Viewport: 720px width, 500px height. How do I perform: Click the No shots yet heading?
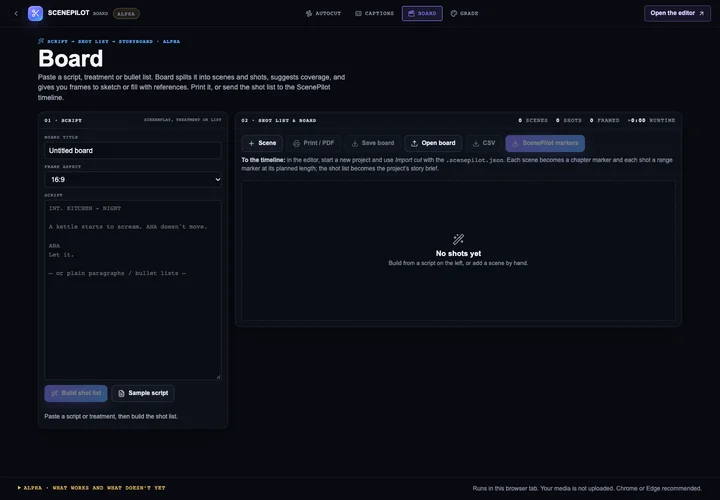click(x=458, y=253)
